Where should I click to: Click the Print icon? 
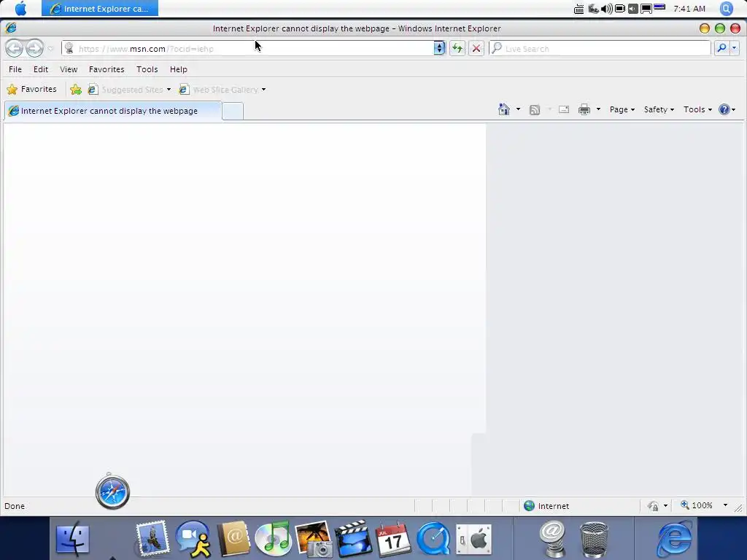point(584,109)
